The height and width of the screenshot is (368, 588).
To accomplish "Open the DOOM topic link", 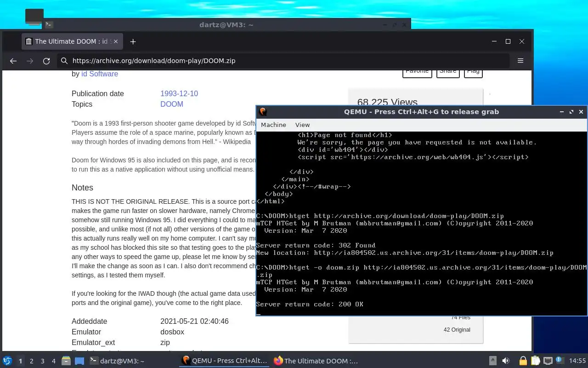I will tap(172, 104).
